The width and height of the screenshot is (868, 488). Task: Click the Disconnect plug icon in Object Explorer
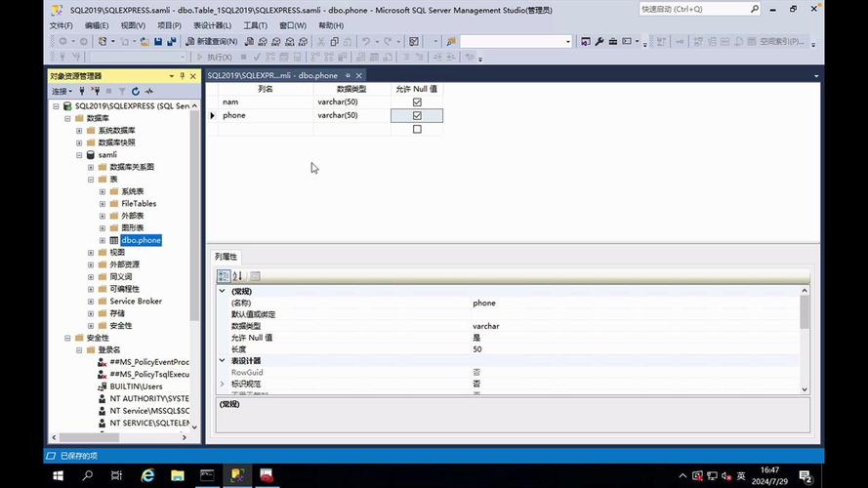(x=96, y=91)
